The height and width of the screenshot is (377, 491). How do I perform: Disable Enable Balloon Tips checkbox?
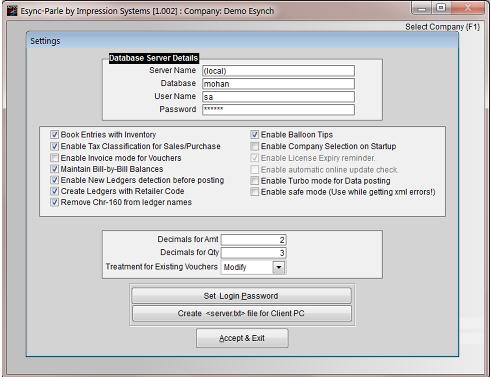pyautogui.click(x=255, y=135)
